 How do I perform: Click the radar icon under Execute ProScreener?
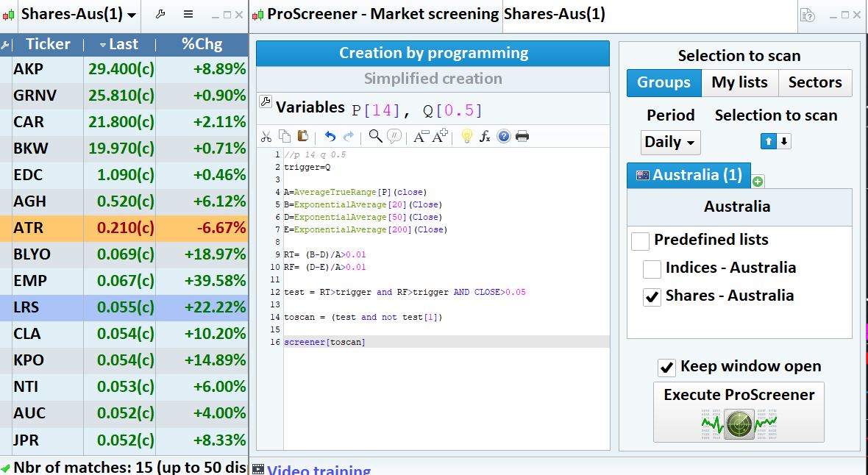click(x=739, y=424)
